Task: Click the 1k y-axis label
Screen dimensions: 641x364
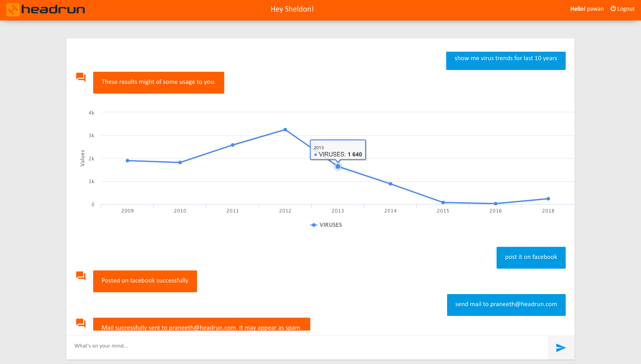Action: (x=91, y=182)
